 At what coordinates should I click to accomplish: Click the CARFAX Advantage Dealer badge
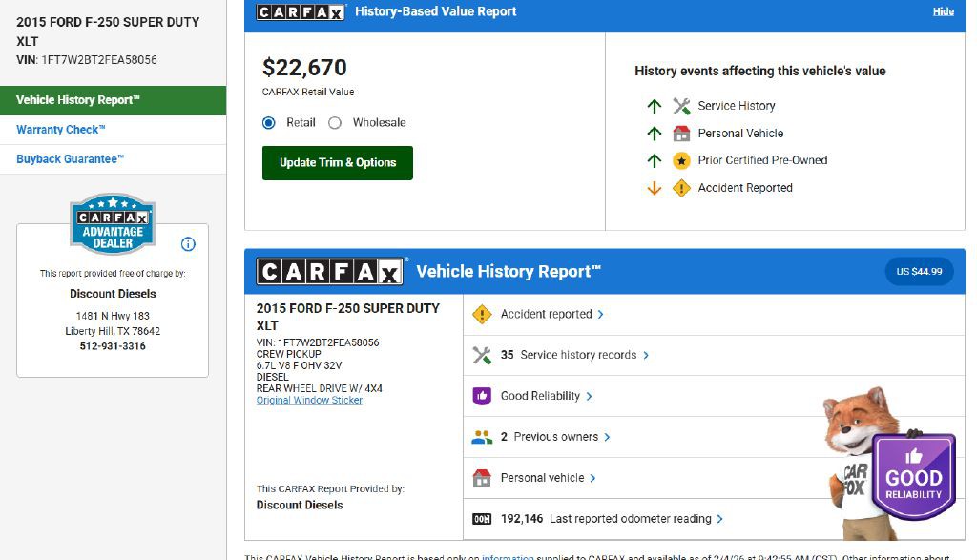(113, 225)
